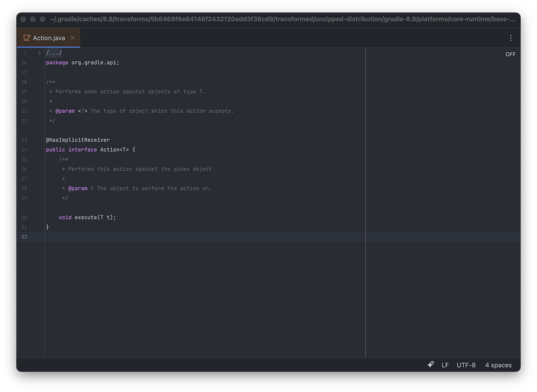
Task: Open the 4 spaces indent settings
Action: pos(498,365)
